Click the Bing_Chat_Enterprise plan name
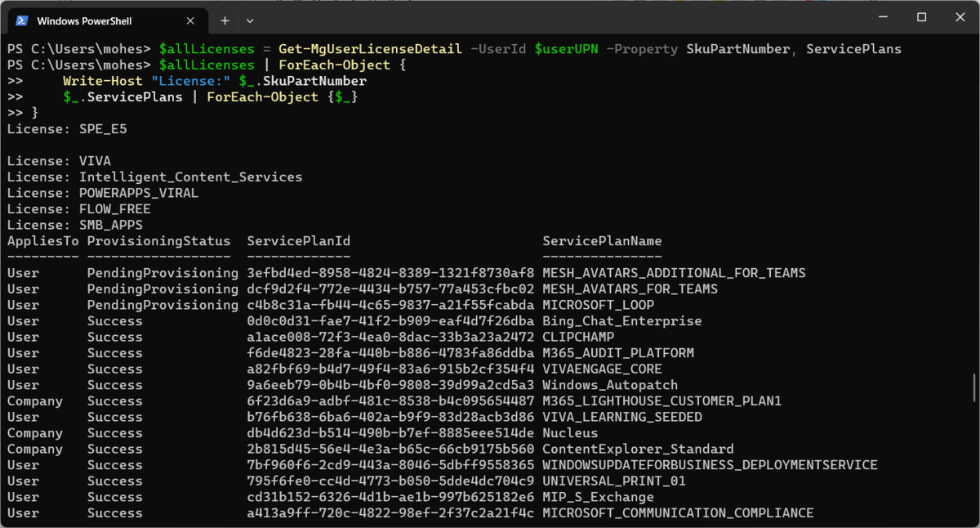 click(x=621, y=321)
